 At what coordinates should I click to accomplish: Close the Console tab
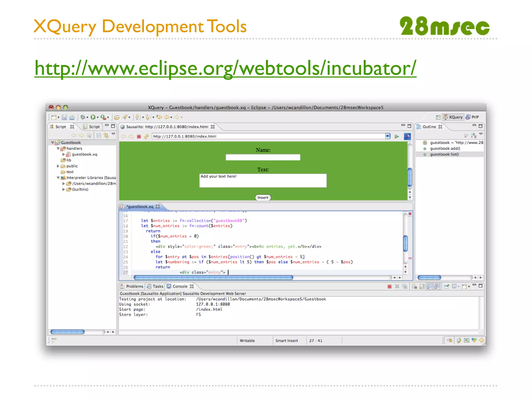tap(192, 286)
